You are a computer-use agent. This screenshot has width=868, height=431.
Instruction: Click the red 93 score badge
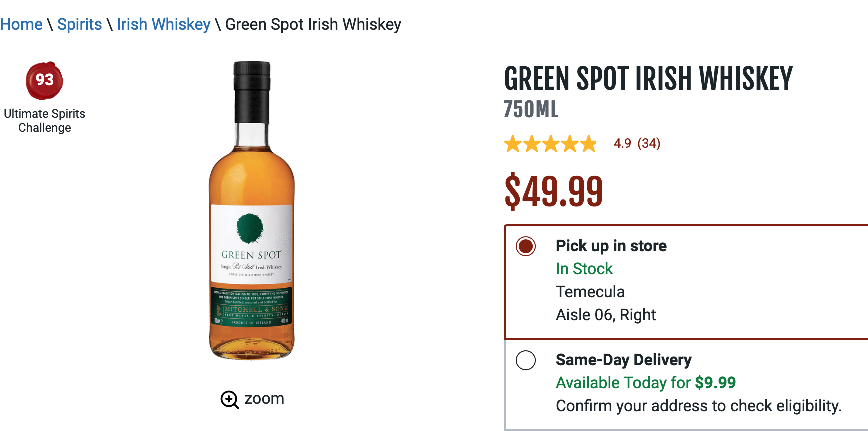click(x=45, y=80)
